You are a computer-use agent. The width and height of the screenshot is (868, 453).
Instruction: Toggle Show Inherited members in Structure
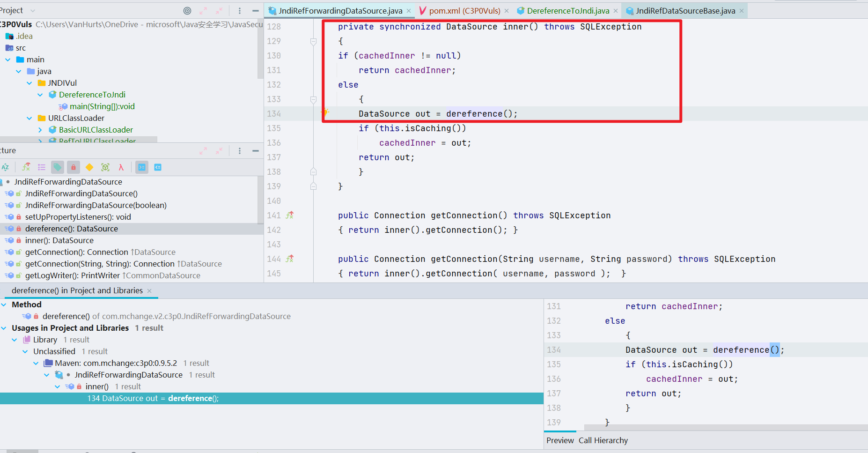tap(26, 167)
